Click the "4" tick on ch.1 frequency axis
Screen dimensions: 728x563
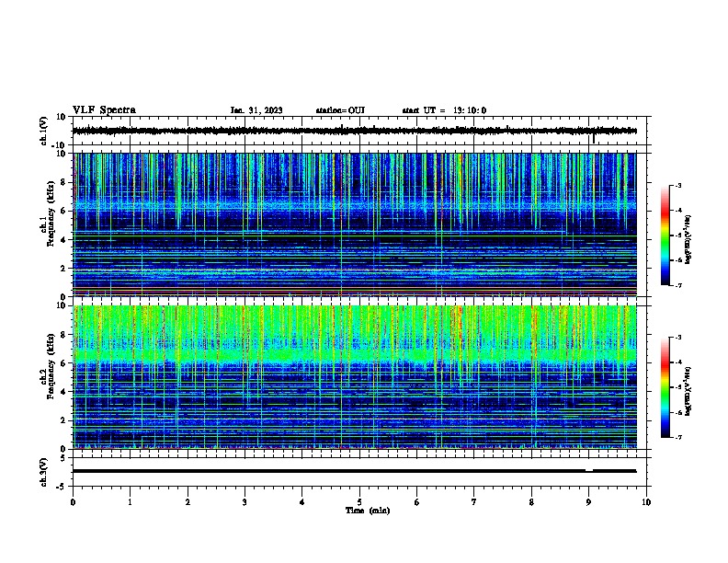(64, 240)
